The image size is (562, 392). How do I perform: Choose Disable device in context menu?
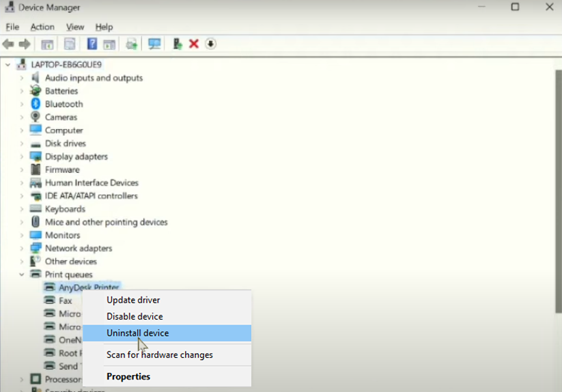click(167, 316)
